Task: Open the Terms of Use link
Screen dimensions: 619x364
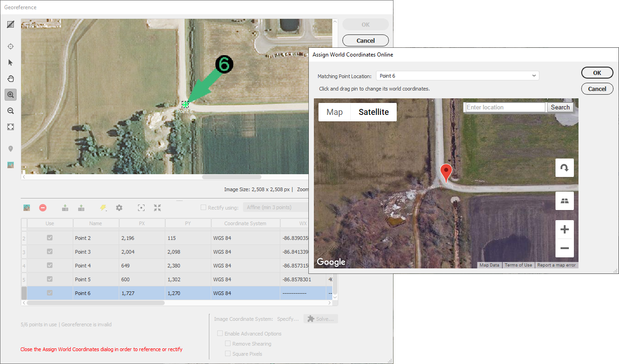Action: (x=518, y=265)
